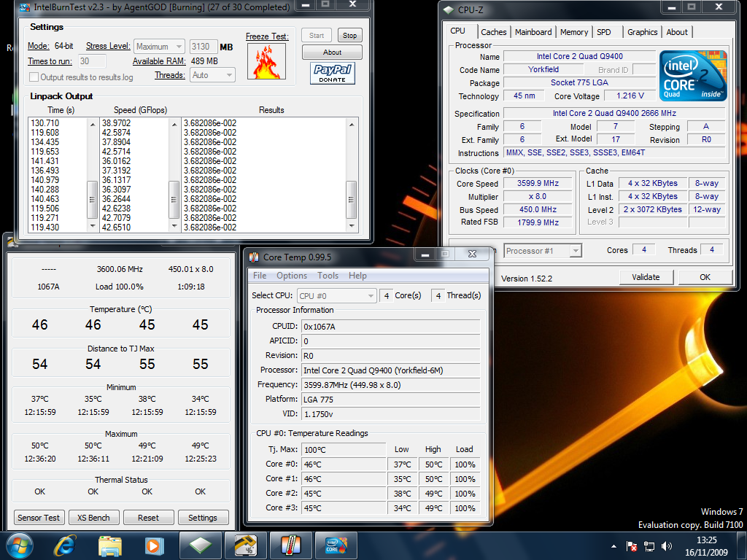747x560 pixels.
Task: Switch to the IntelBurnTest taskbar button
Action: (336, 545)
